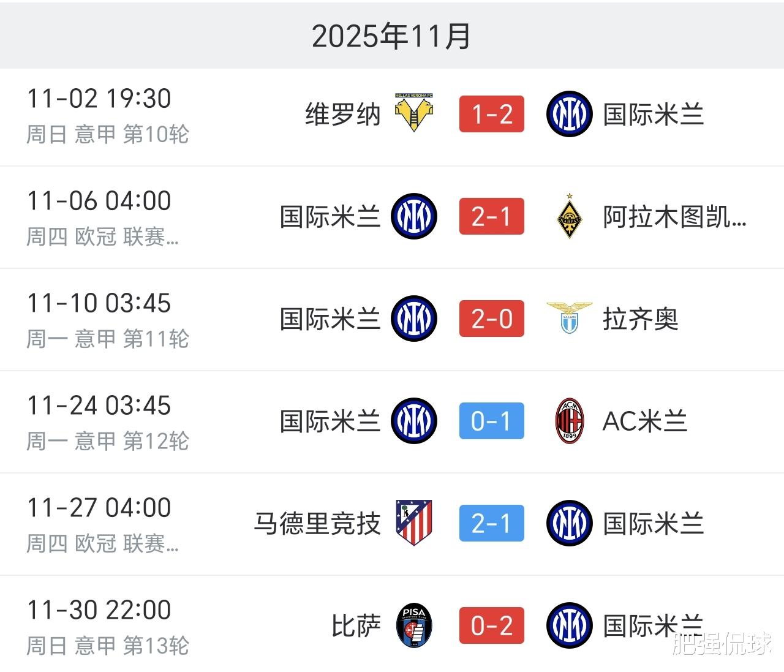The image size is (784, 672).
Task: Click the Atlético Madrid club crest
Action: (x=415, y=523)
